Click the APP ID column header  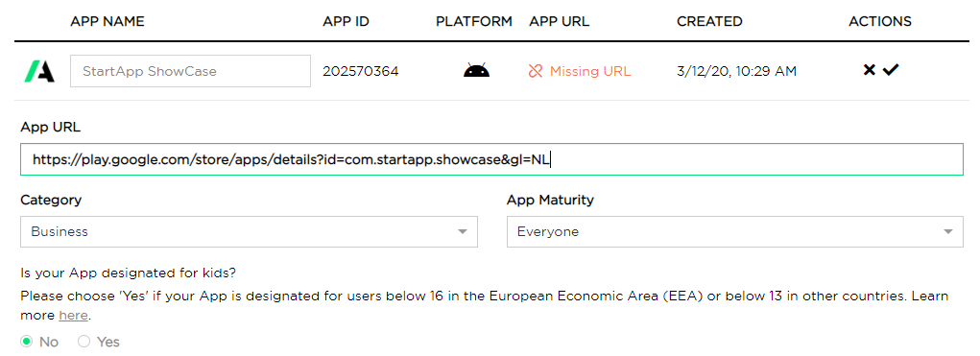[x=346, y=21]
